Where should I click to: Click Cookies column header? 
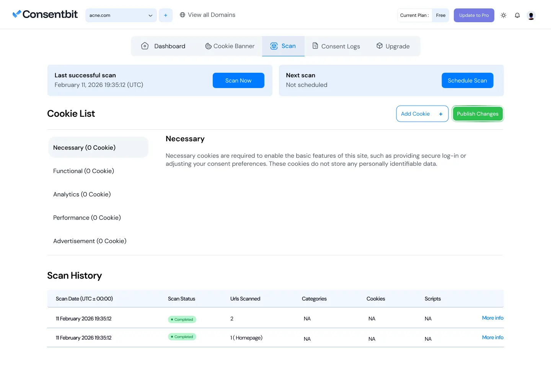[376, 299]
